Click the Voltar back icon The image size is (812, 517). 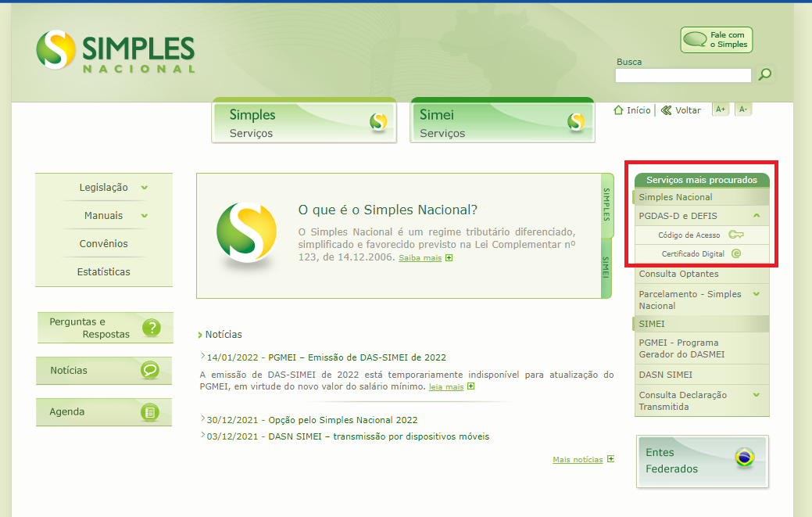[665, 110]
